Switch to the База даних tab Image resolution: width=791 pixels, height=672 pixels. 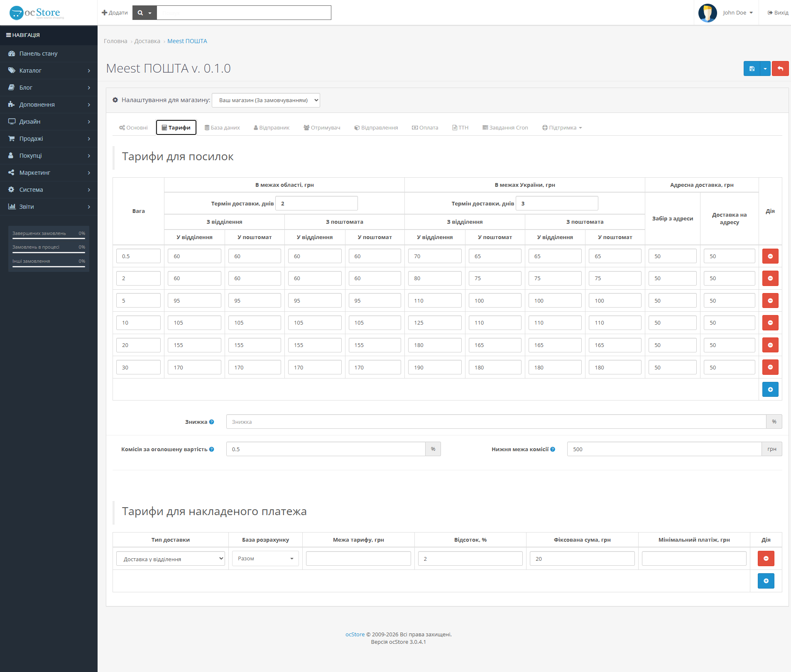222,128
